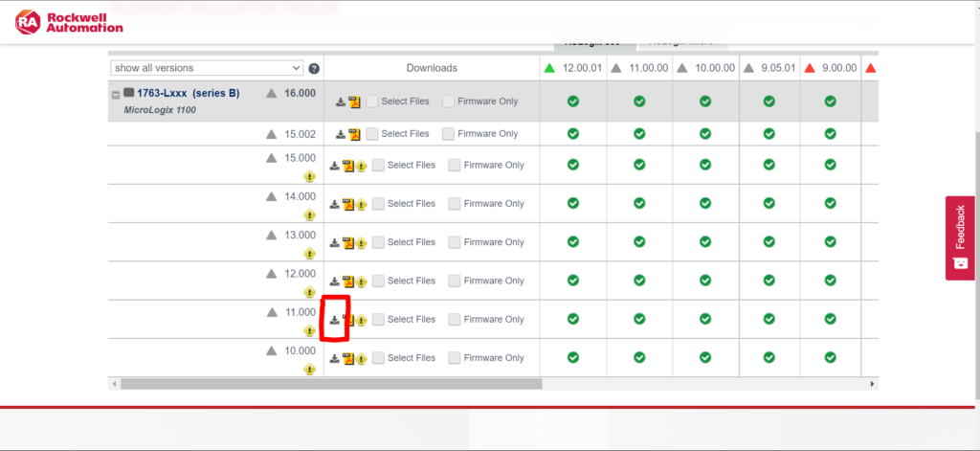980x451 pixels.
Task: Click the help question mark icon
Action: click(x=314, y=68)
